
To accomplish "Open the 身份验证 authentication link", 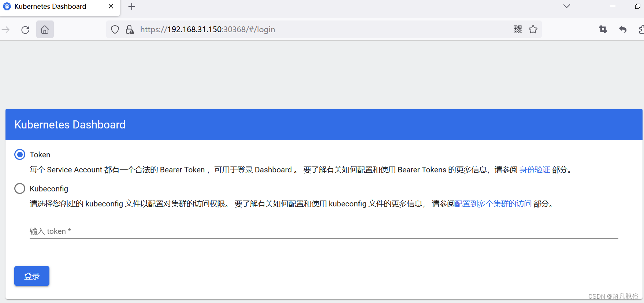I will pyautogui.click(x=535, y=170).
